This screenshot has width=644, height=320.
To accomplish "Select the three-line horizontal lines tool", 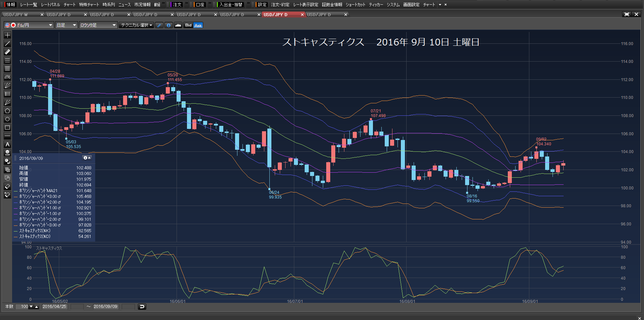I will point(7,60).
